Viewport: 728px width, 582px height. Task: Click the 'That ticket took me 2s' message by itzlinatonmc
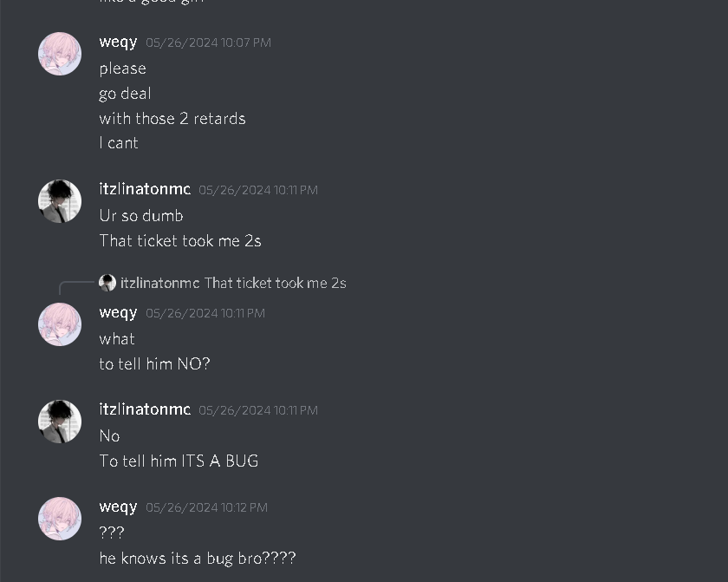(x=180, y=240)
